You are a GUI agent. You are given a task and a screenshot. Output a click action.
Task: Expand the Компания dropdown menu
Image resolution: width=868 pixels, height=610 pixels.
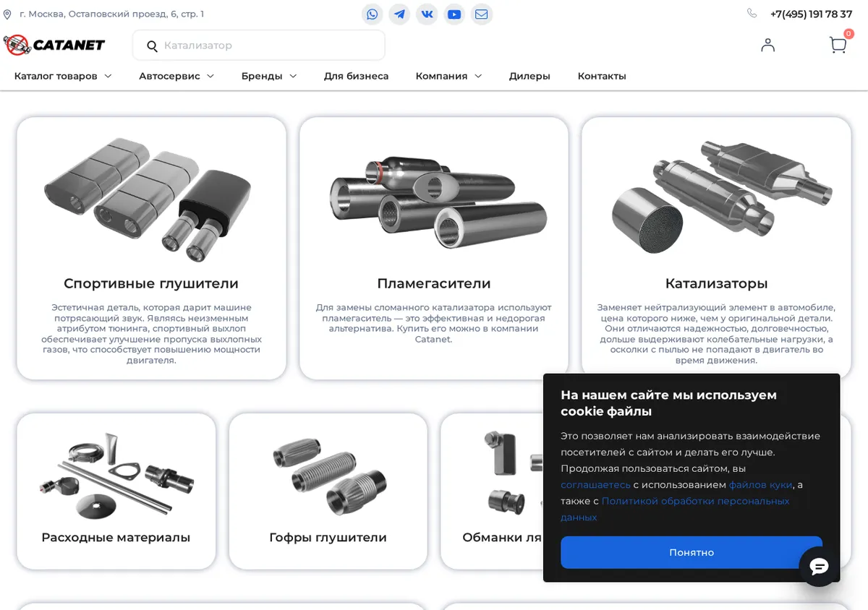coord(448,76)
